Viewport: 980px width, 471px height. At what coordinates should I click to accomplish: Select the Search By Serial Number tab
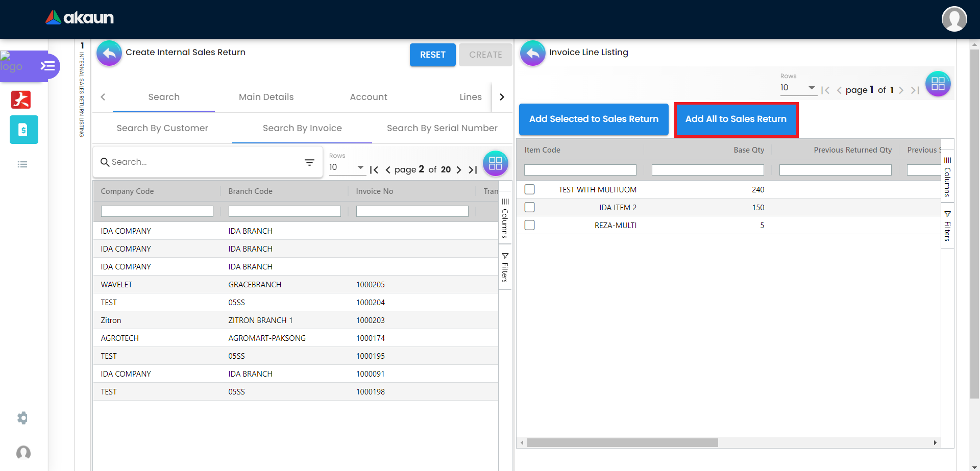(442, 128)
